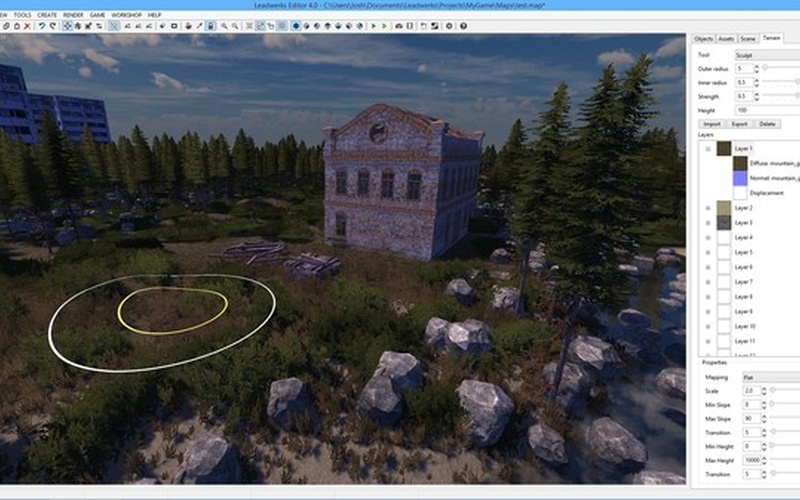Expand the Layer 2 tree node
Viewport: 800px width, 500px height.
click(x=708, y=207)
